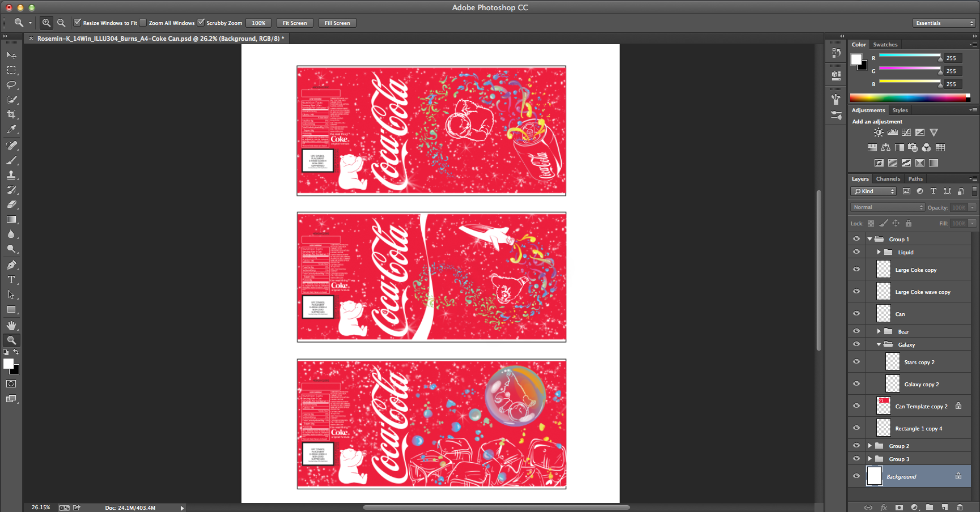980x512 pixels.
Task: Click zoom out magnifier in options bar
Action: coord(61,23)
